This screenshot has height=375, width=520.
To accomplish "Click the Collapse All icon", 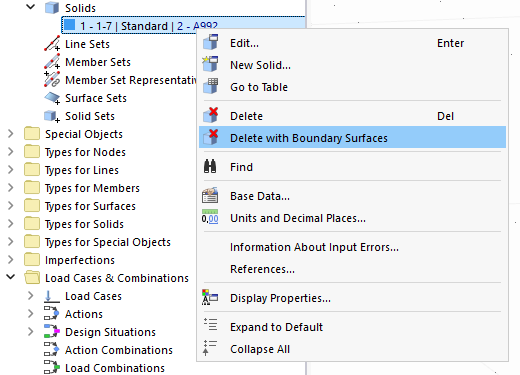I will pos(210,348).
